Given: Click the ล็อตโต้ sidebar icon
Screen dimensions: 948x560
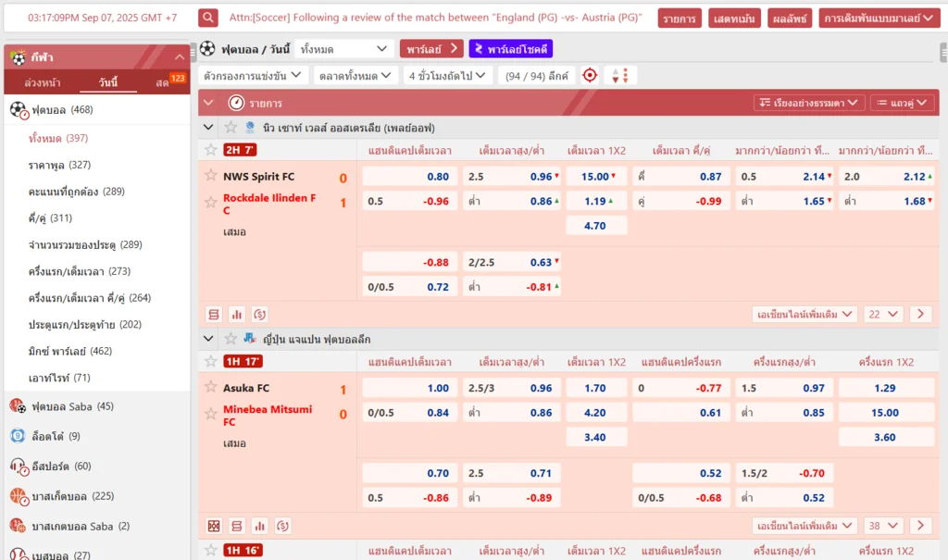Looking at the screenshot, I should pos(18,436).
